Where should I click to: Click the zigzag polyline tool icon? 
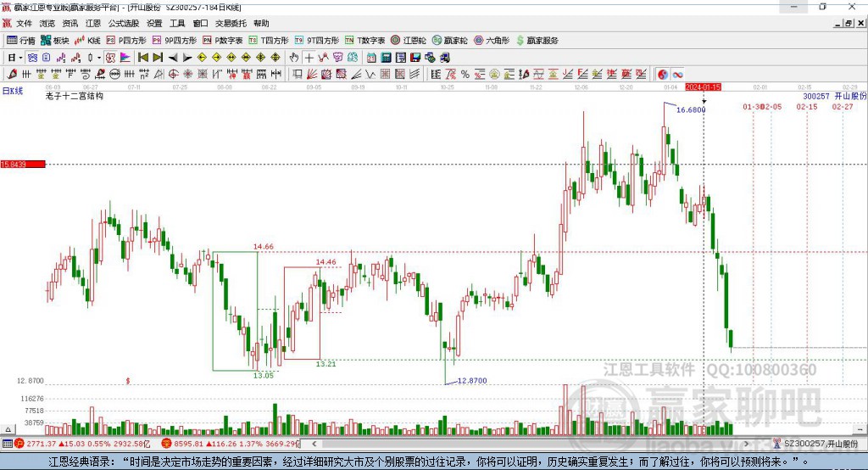coord(323,57)
